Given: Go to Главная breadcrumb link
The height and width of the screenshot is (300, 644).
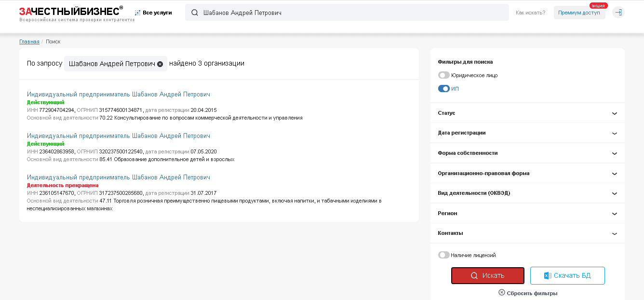Looking at the screenshot, I should [29, 41].
